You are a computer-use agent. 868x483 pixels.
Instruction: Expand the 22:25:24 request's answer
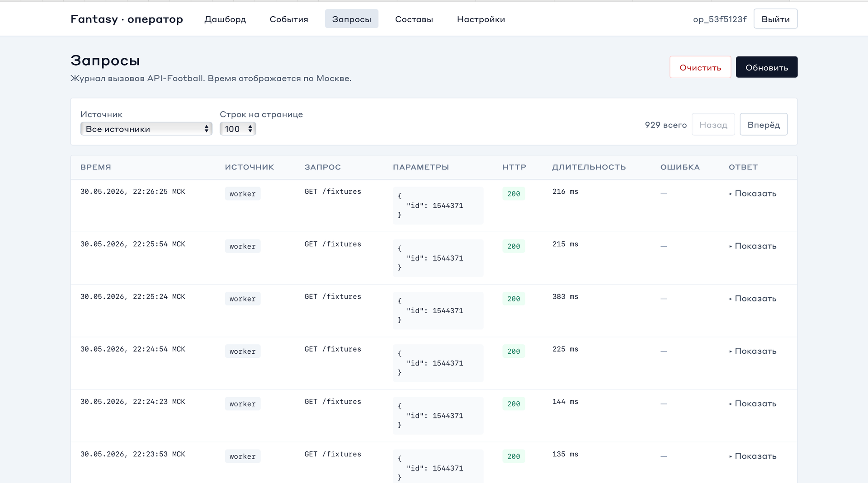753,298
